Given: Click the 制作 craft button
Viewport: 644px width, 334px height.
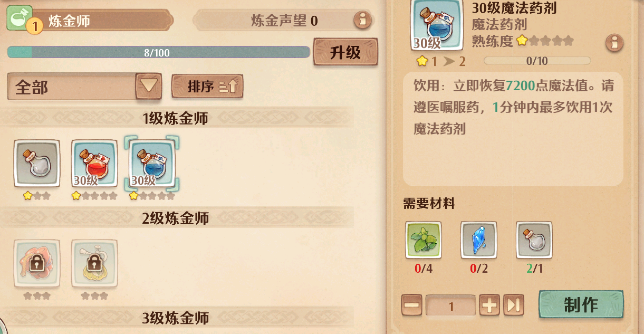Looking at the screenshot, I should [581, 304].
